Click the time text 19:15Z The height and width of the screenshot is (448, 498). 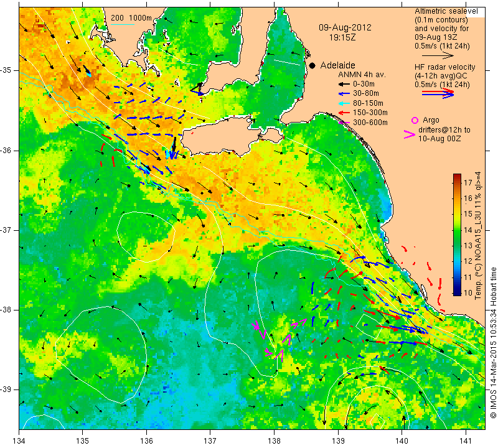342,37
